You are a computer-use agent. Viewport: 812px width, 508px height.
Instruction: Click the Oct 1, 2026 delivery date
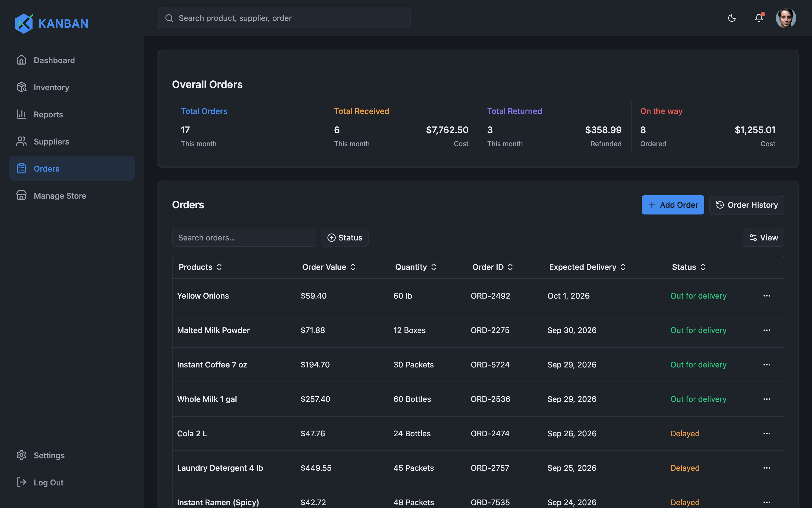[x=568, y=296]
